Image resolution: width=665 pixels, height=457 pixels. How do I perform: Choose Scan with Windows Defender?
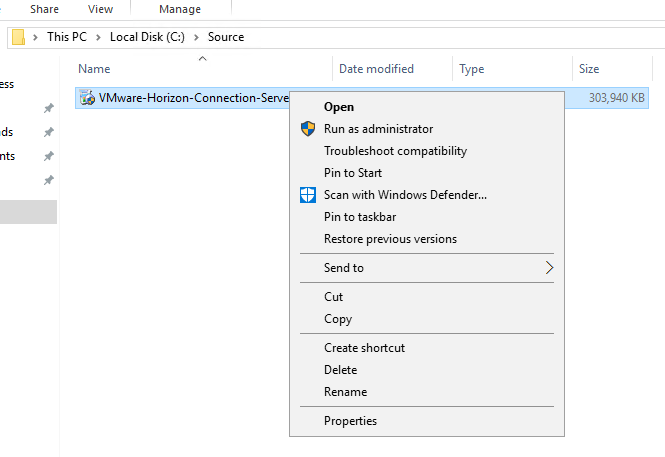click(x=427, y=195)
